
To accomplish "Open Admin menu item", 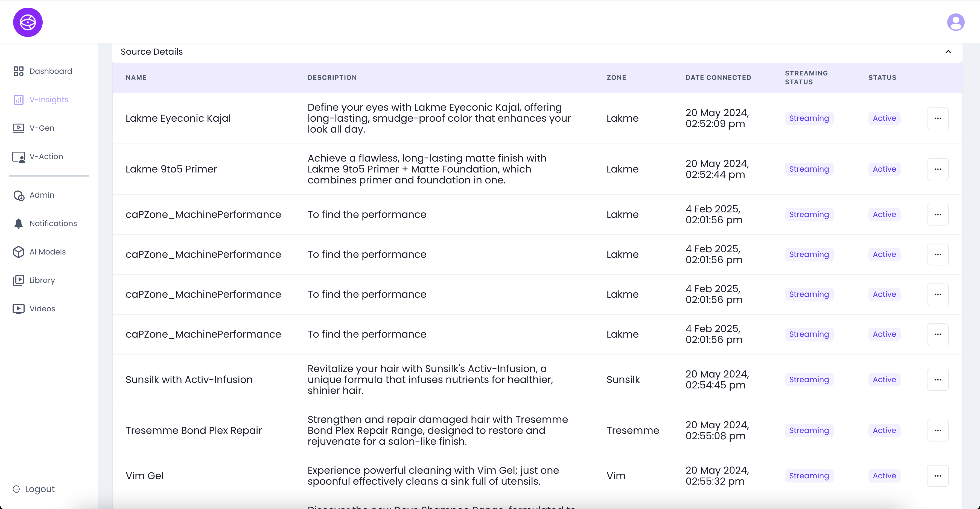I will tap(42, 195).
